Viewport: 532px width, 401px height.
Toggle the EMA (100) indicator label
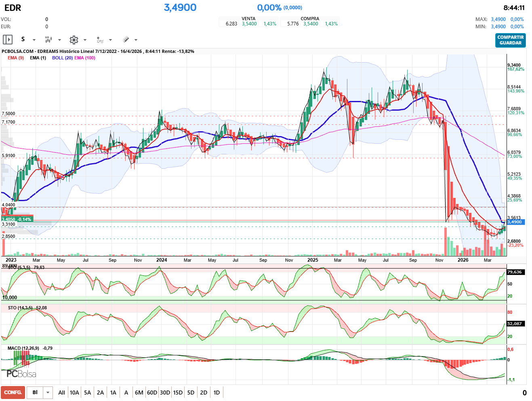85,58
